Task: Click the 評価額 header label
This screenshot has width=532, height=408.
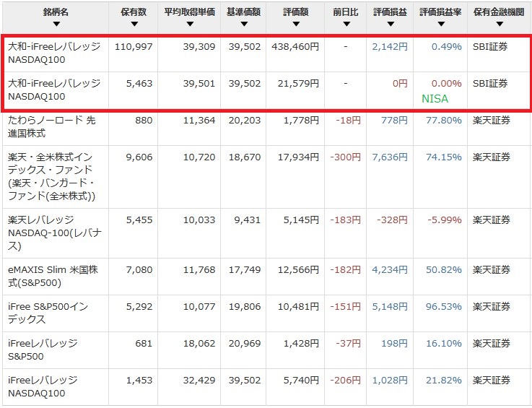Action: [296, 12]
